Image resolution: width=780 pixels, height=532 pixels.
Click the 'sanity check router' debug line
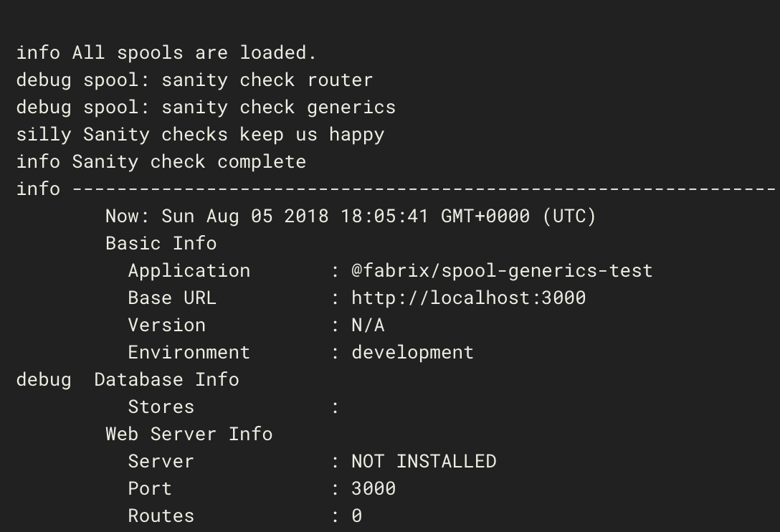point(194,80)
